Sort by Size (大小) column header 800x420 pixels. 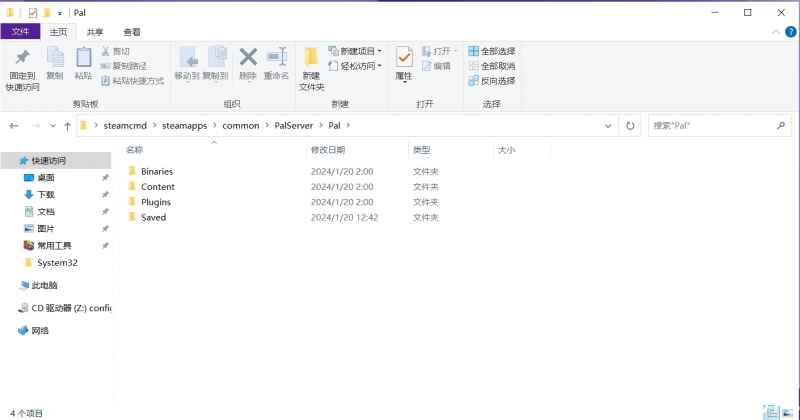coord(507,150)
